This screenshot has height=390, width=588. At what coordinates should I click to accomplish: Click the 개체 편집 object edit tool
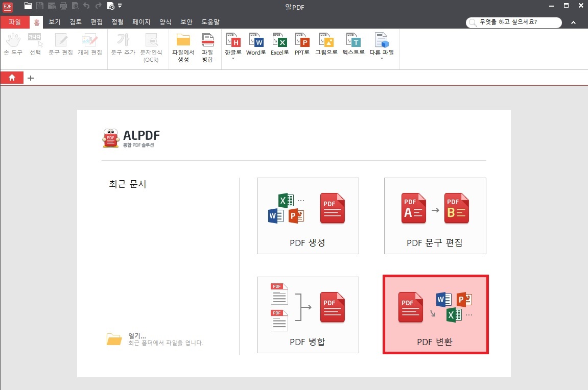(89, 44)
